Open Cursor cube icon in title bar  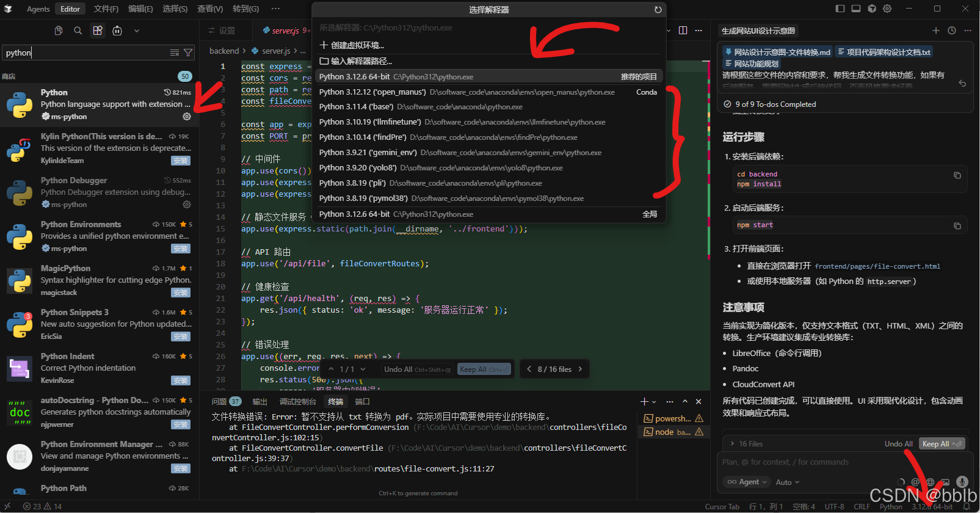click(872, 9)
